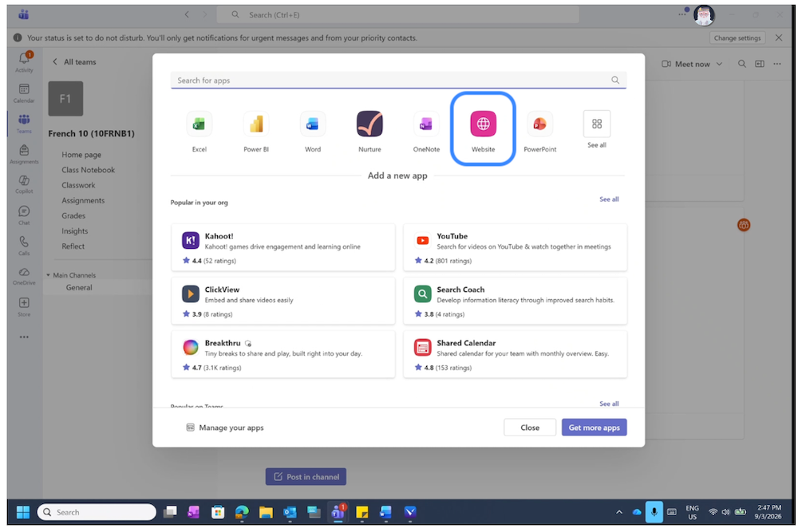798x532 pixels.
Task: Select the ClickView app card
Action: click(x=283, y=301)
